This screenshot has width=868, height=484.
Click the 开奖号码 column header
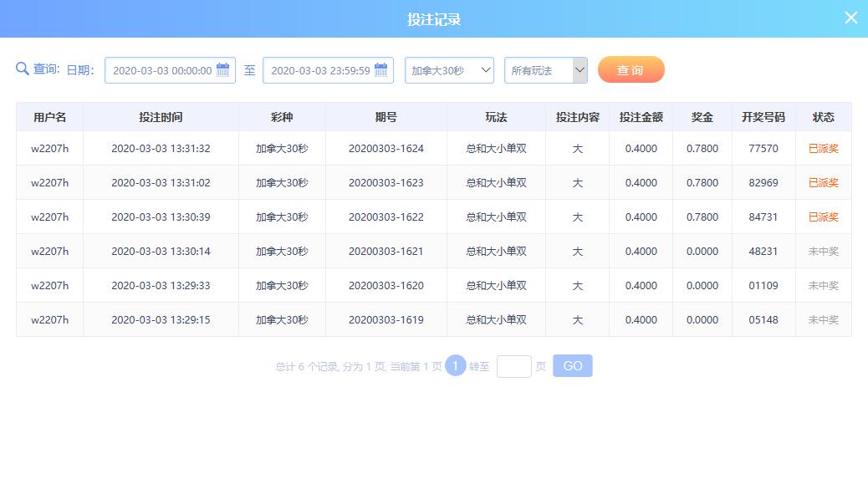pyautogui.click(x=763, y=117)
